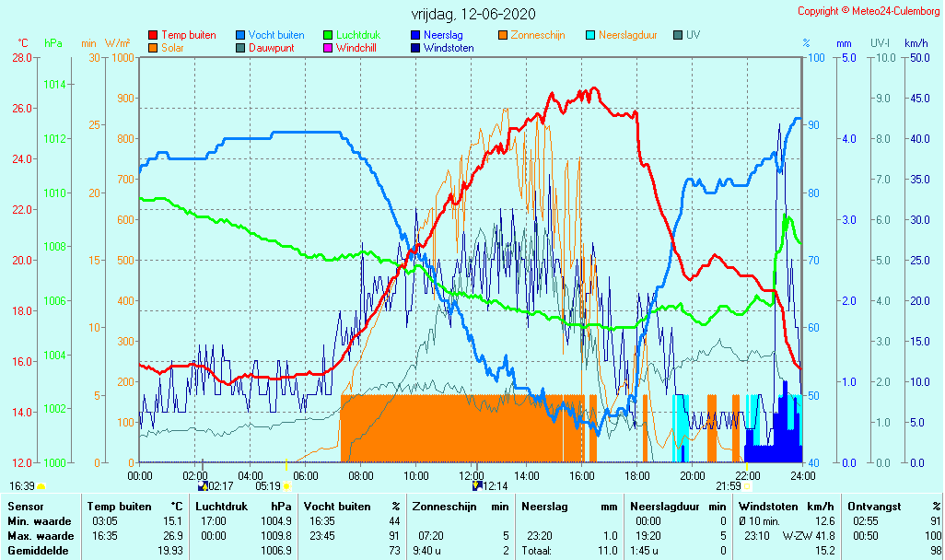945x560 pixels.
Task: Click the blue Vocht buiten legend square
Action: coord(240,36)
